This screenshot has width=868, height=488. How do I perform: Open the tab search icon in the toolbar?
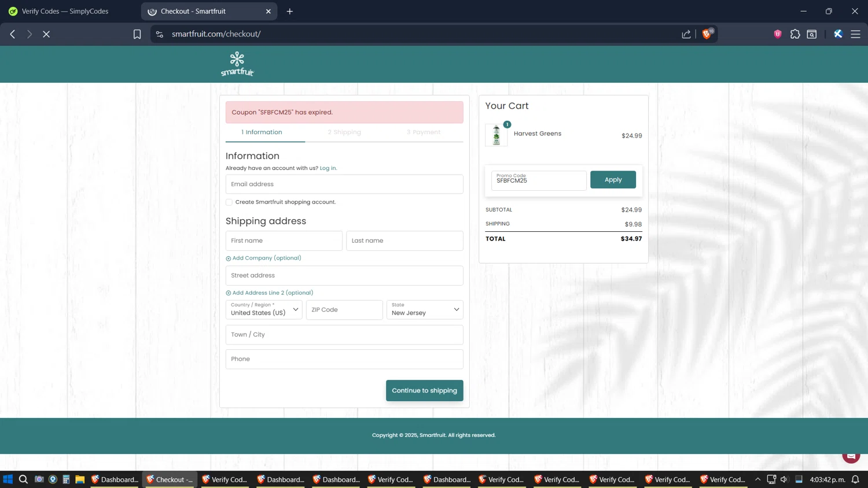click(x=812, y=34)
